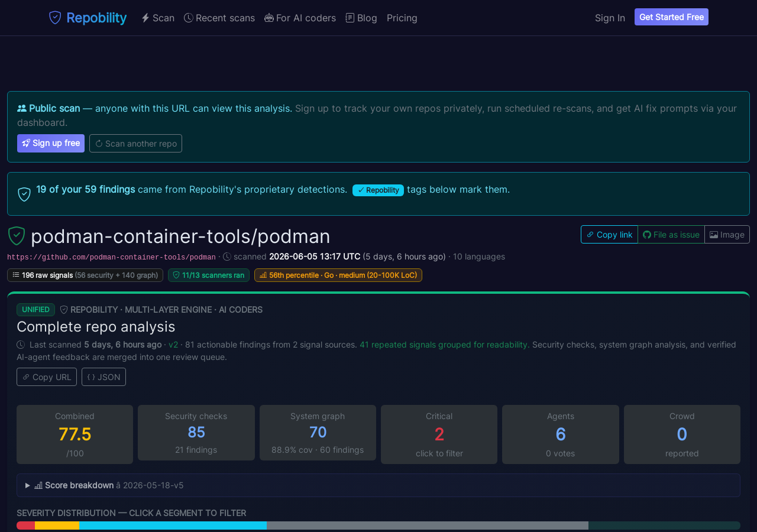
Task: Click the clock icon before the scanned timestamp
Action: click(227, 257)
